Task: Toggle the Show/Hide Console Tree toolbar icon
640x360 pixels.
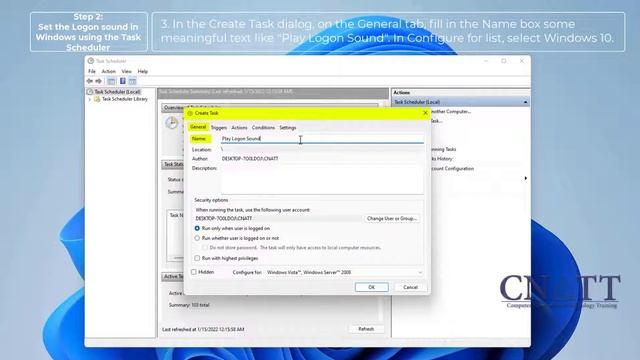Action: coord(111,81)
